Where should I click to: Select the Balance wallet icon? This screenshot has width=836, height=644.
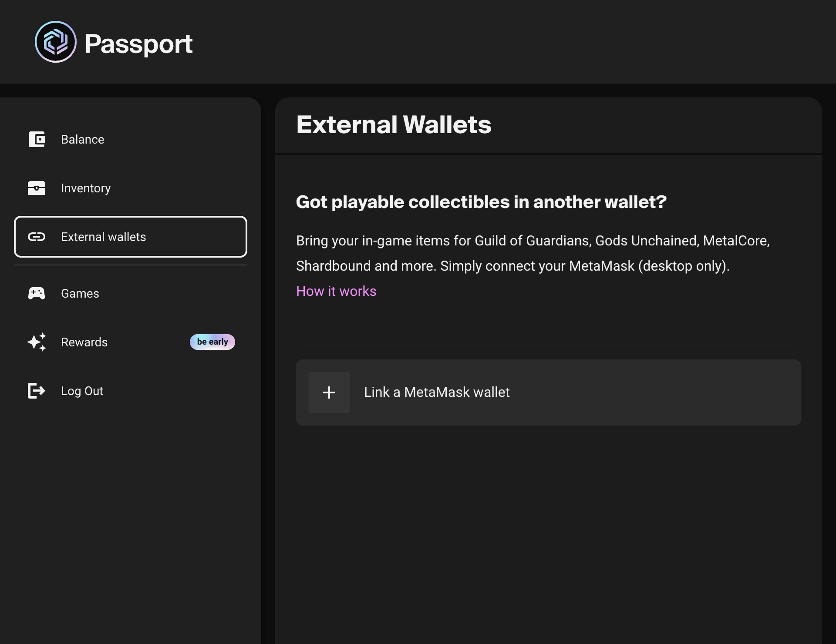coord(37,139)
